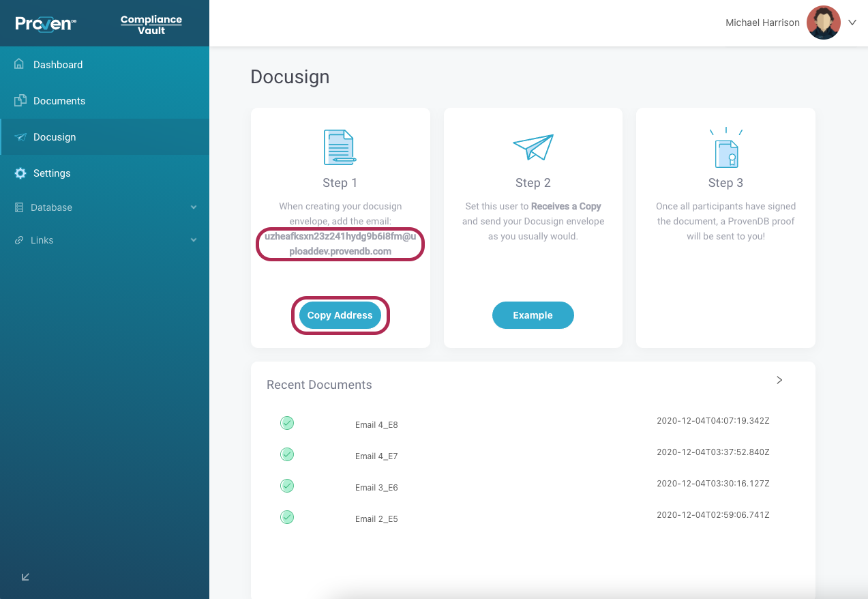
Task: Click the Copy Address button
Action: [340, 315]
